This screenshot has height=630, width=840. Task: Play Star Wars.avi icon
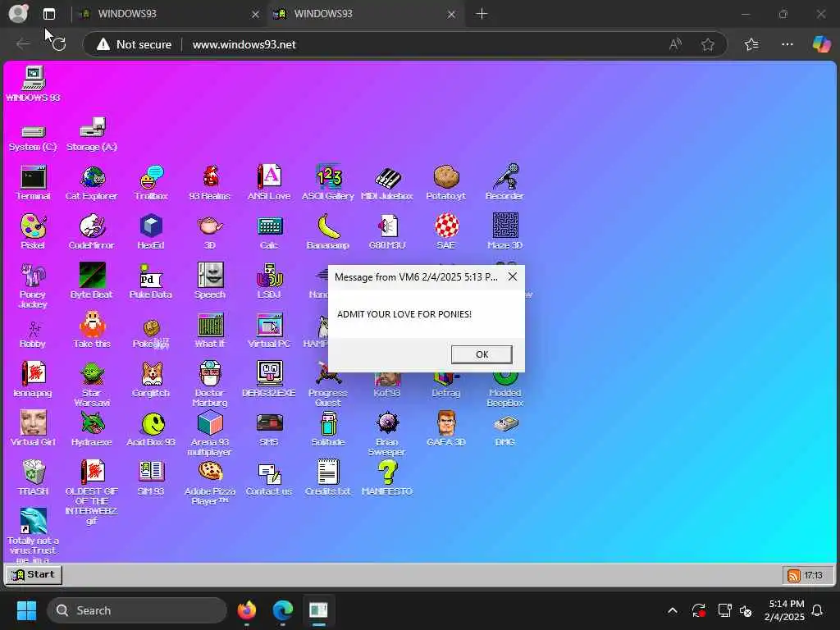pyautogui.click(x=92, y=384)
